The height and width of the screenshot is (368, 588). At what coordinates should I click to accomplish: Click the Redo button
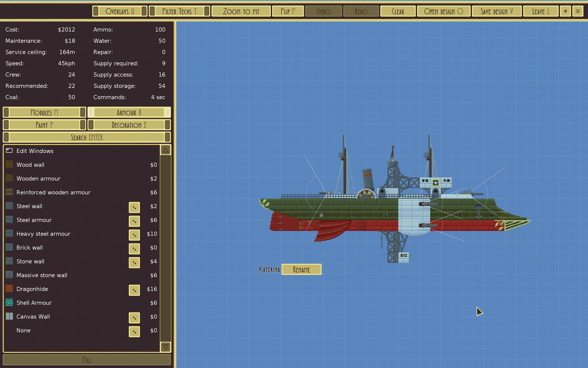[x=361, y=11]
